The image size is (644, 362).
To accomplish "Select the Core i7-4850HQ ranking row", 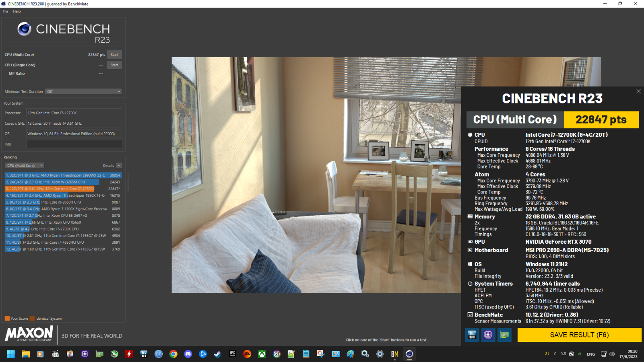I will coord(63,243).
